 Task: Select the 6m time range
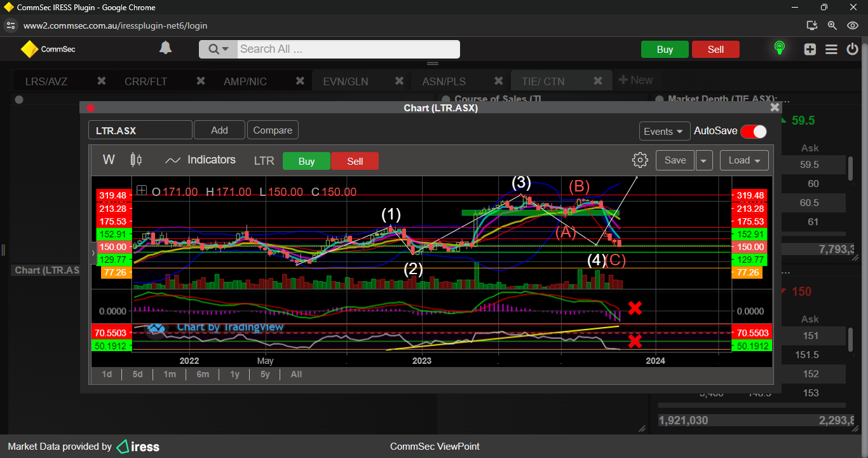[203, 374]
